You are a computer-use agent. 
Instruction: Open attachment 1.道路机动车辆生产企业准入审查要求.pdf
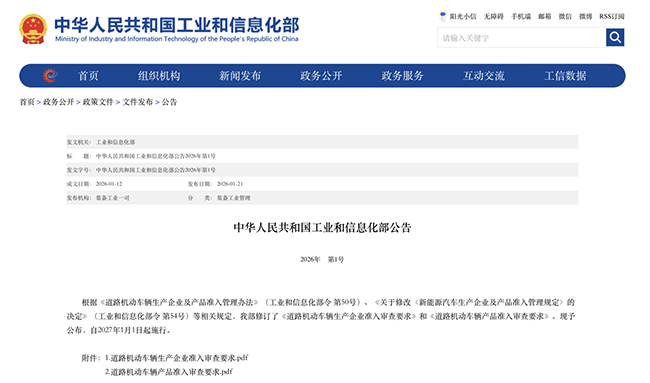[177, 358]
